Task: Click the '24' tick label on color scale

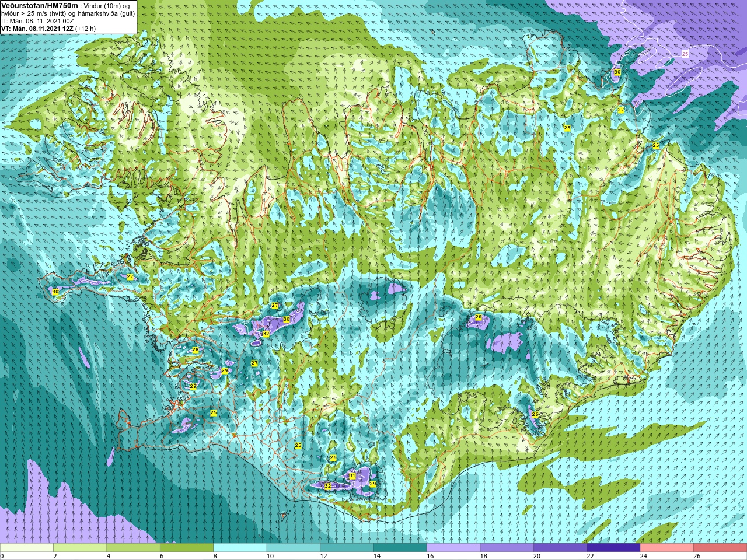Action: (x=643, y=556)
